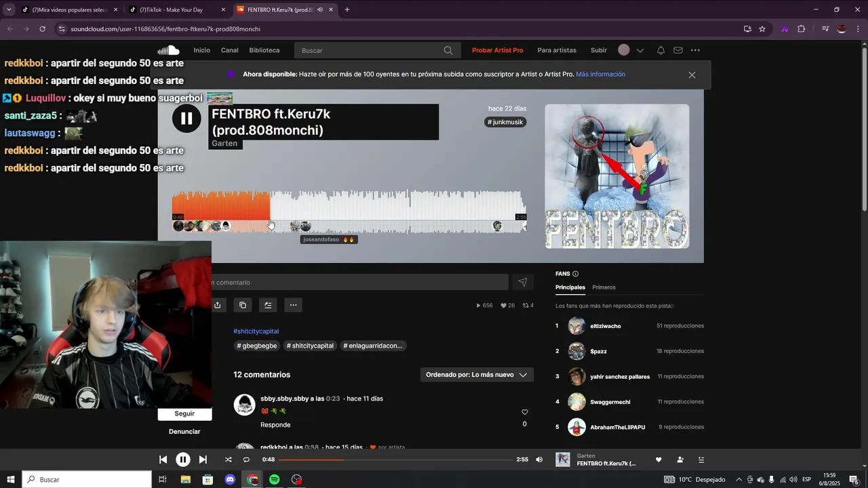Screen dimensions: 868x488
Task: Open the three-dots header menu
Action: pyautogui.click(x=695, y=50)
